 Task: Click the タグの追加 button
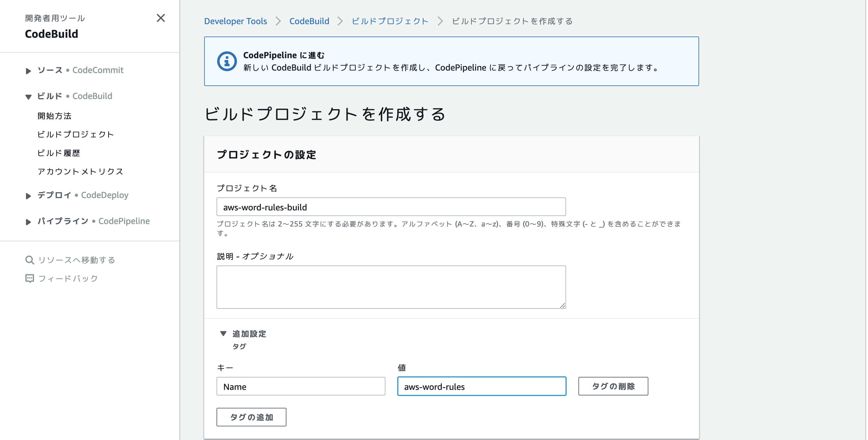tap(251, 417)
